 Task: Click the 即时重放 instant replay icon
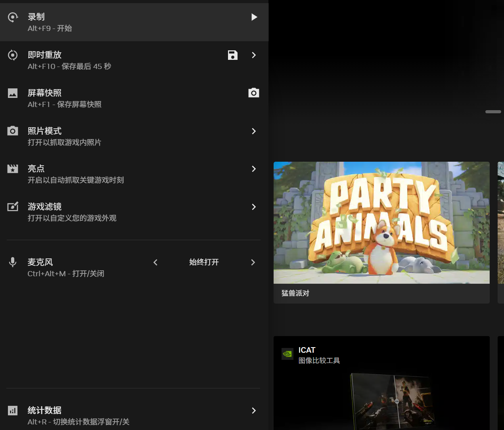pyautogui.click(x=13, y=55)
